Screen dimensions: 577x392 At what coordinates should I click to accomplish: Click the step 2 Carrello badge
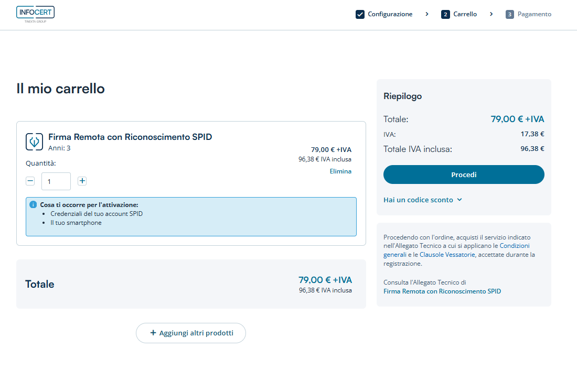[x=445, y=14]
